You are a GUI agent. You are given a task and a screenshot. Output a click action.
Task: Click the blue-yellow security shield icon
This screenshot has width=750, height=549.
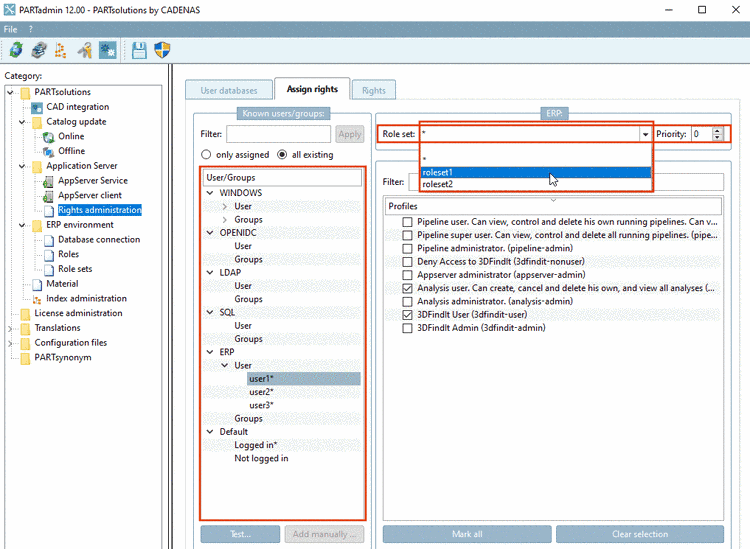click(x=162, y=50)
